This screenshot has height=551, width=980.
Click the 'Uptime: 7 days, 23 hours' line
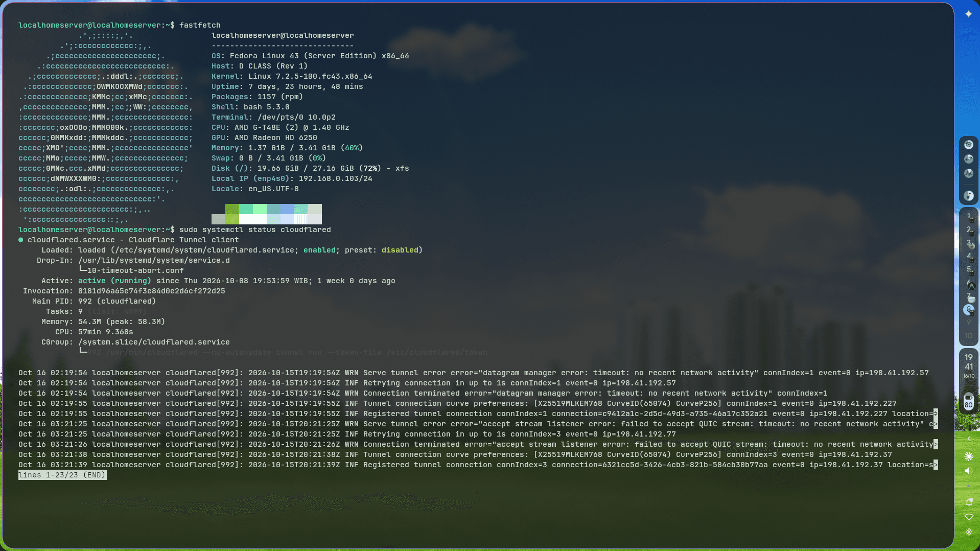tap(287, 86)
